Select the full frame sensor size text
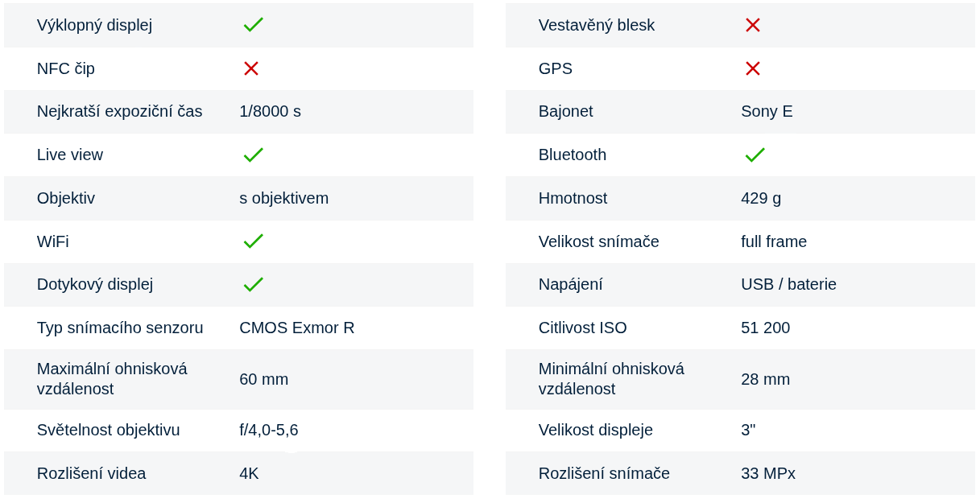Screen dimensions: 980x503 [x=774, y=241]
